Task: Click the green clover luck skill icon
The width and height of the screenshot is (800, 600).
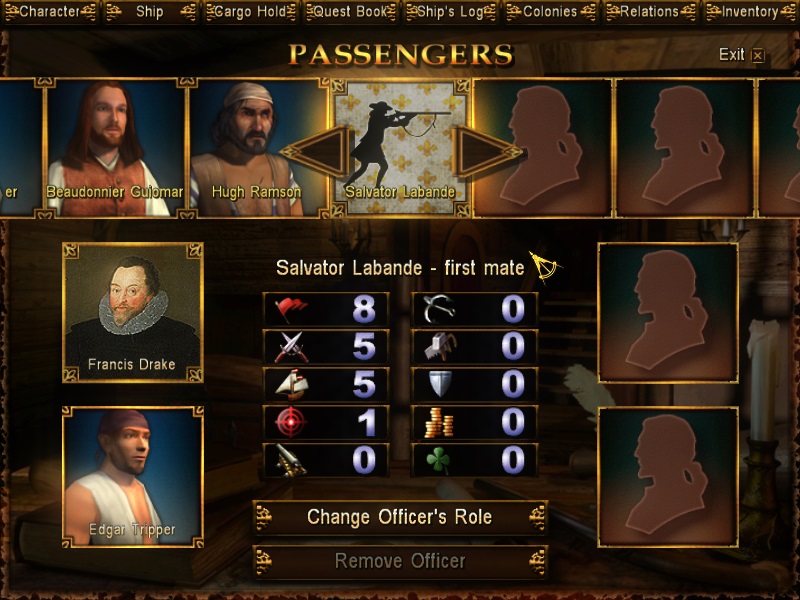Action: [x=438, y=460]
